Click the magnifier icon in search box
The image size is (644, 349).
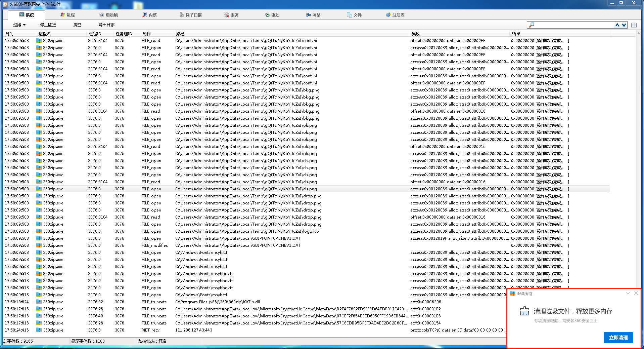[x=531, y=25]
